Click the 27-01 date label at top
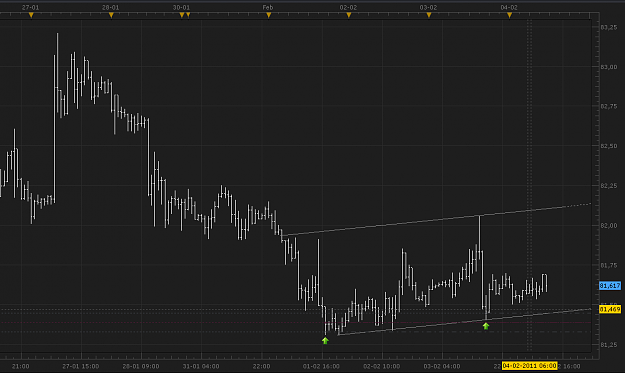 [x=31, y=8]
